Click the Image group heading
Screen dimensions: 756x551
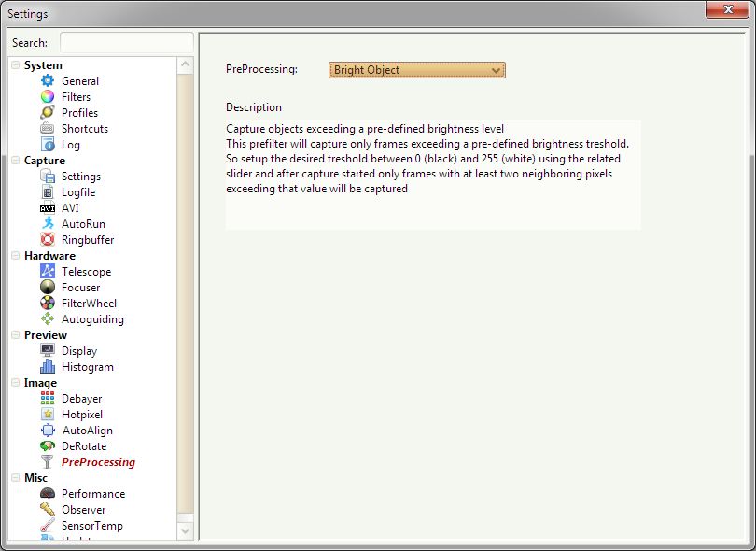[40, 383]
